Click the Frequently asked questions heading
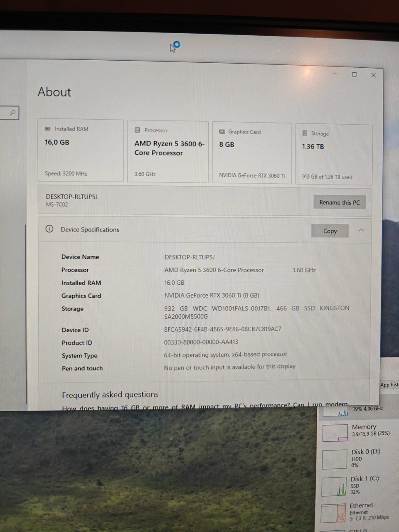 (x=110, y=394)
